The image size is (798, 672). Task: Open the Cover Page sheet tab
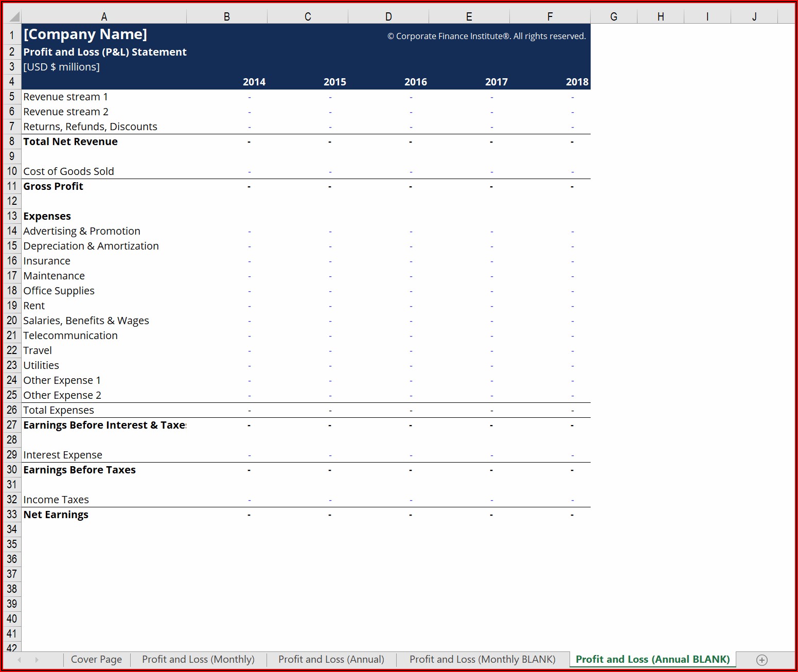96,660
